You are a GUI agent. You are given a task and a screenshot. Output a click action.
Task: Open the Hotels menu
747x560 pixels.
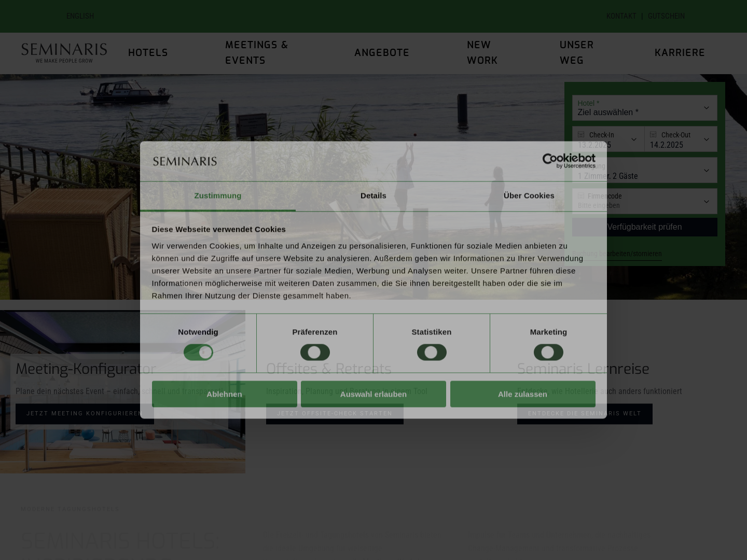tap(148, 53)
